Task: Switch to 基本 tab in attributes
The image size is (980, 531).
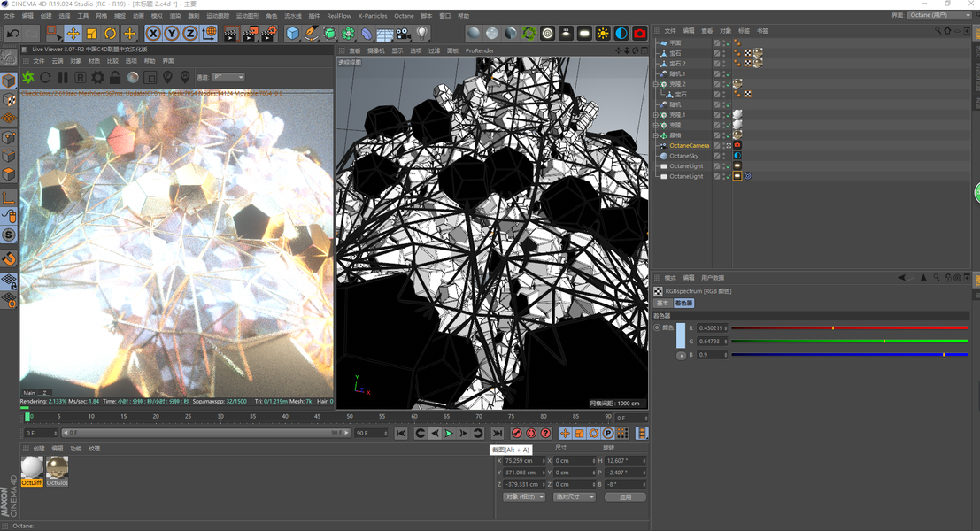Action: [662, 303]
